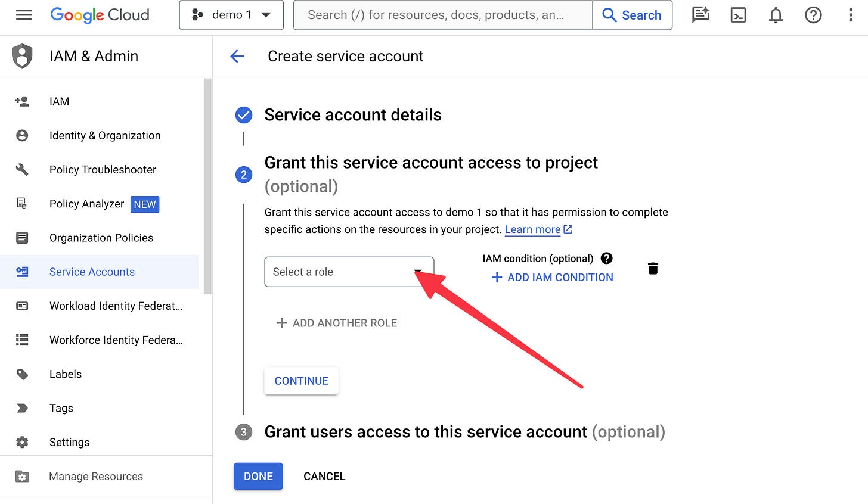The width and height of the screenshot is (868, 504).
Task: Click the Search button
Action: point(632,15)
